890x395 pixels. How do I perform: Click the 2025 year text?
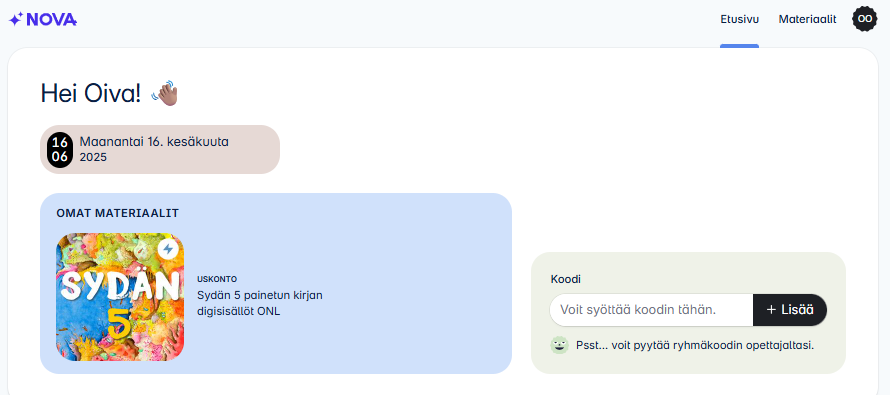(93, 157)
